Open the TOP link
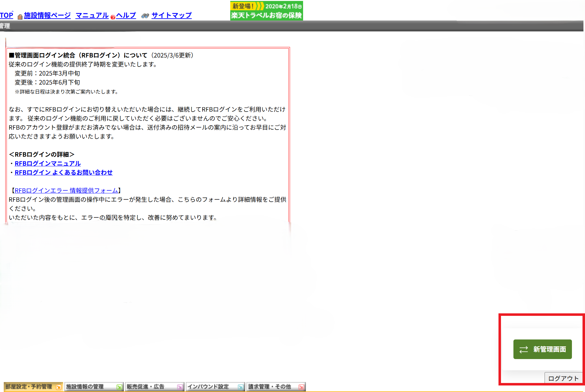 7,15
